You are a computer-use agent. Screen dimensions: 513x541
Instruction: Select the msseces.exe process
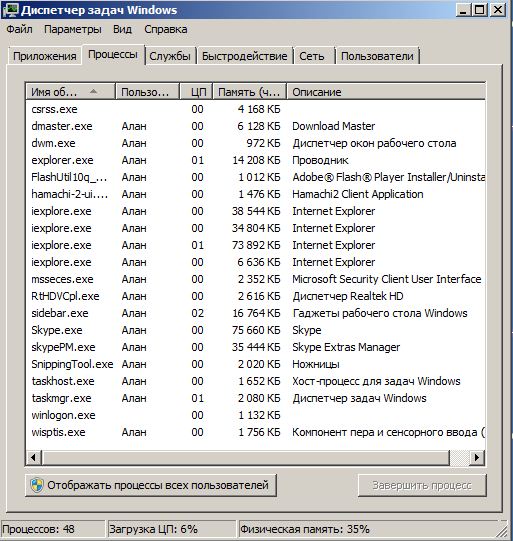coord(255,279)
